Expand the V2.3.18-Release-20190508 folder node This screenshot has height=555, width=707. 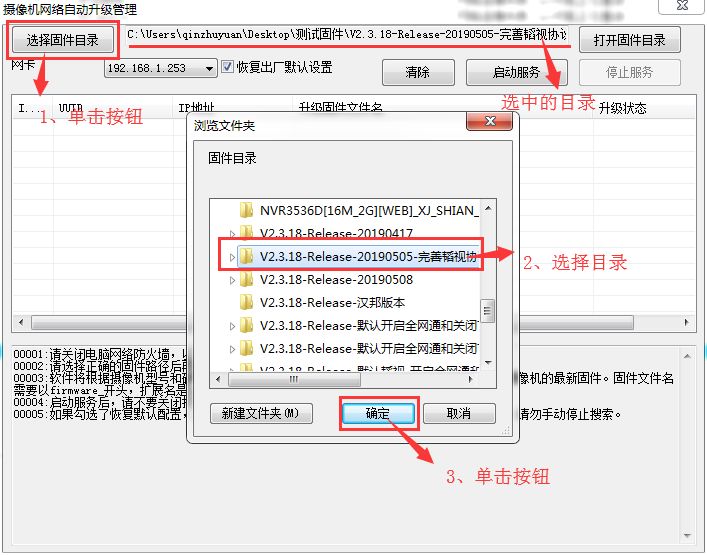[x=232, y=280]
